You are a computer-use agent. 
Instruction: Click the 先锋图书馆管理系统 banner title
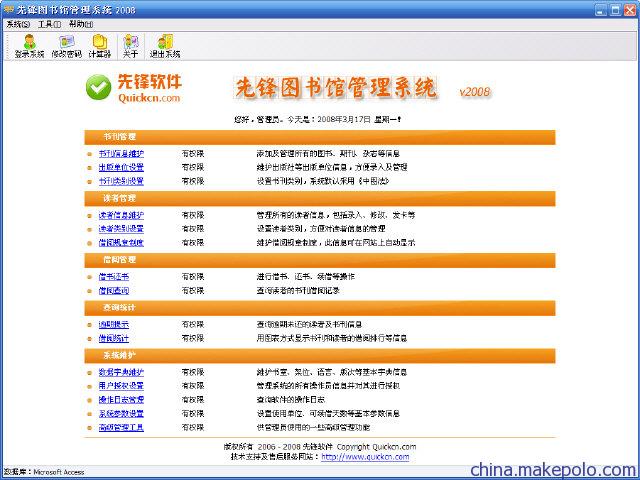(336, 87)
